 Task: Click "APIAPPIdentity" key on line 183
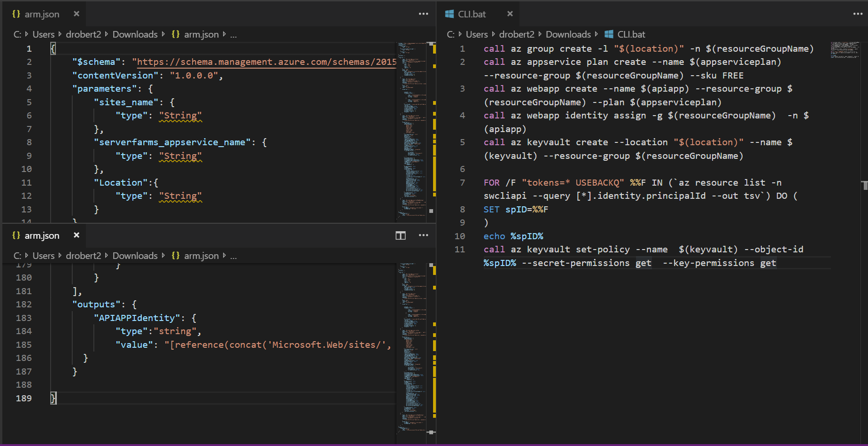click(137, 318)
